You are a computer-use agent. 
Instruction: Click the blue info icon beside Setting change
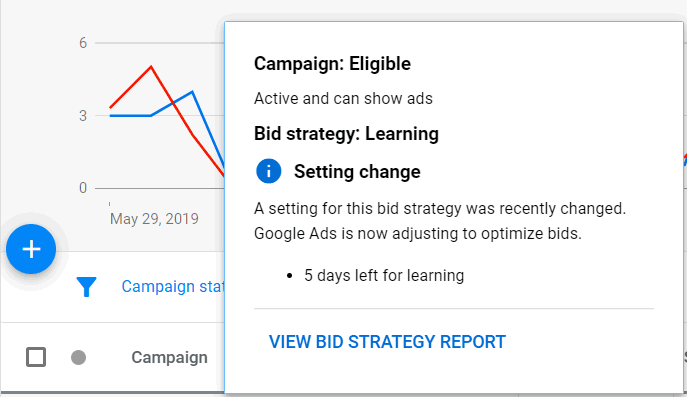pos(269,171)
